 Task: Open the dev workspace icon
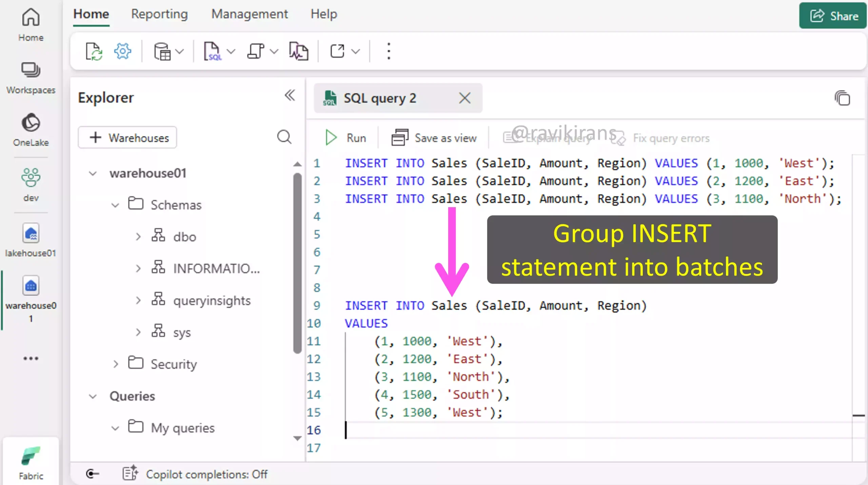pos(31,185)
